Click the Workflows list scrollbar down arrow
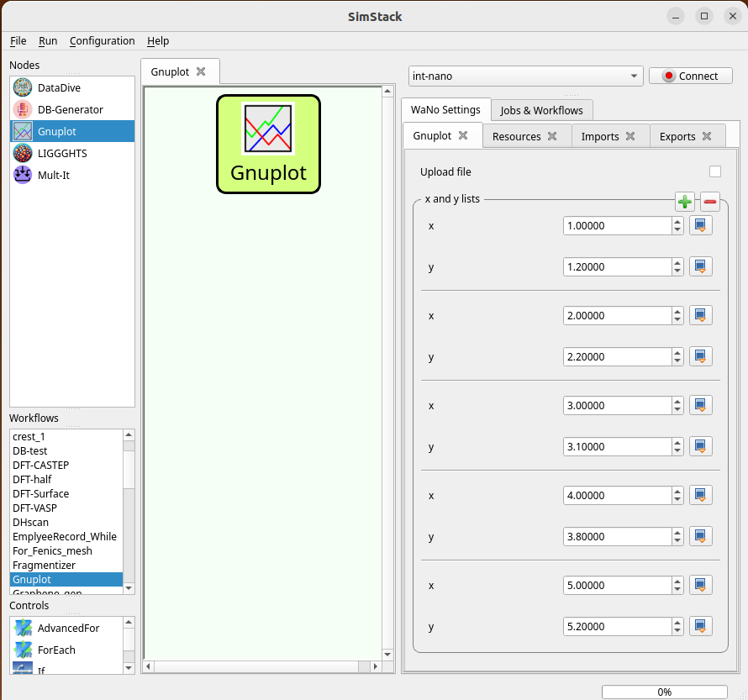 tap(129, 588)
